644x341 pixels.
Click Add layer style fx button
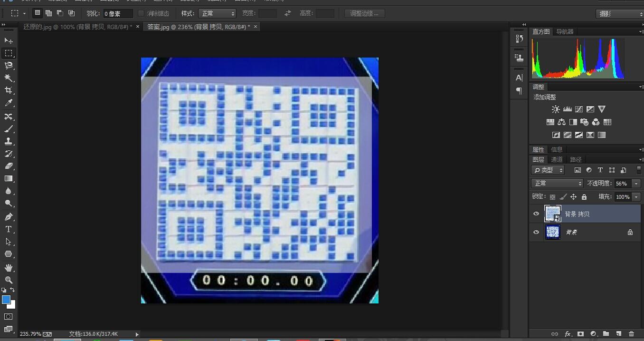tap(568, 334)
